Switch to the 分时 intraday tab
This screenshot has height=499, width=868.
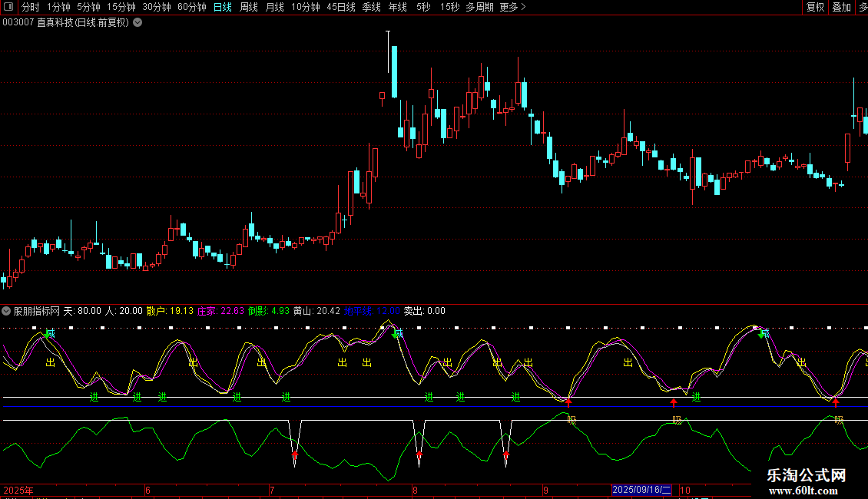[x=30, y=7]
